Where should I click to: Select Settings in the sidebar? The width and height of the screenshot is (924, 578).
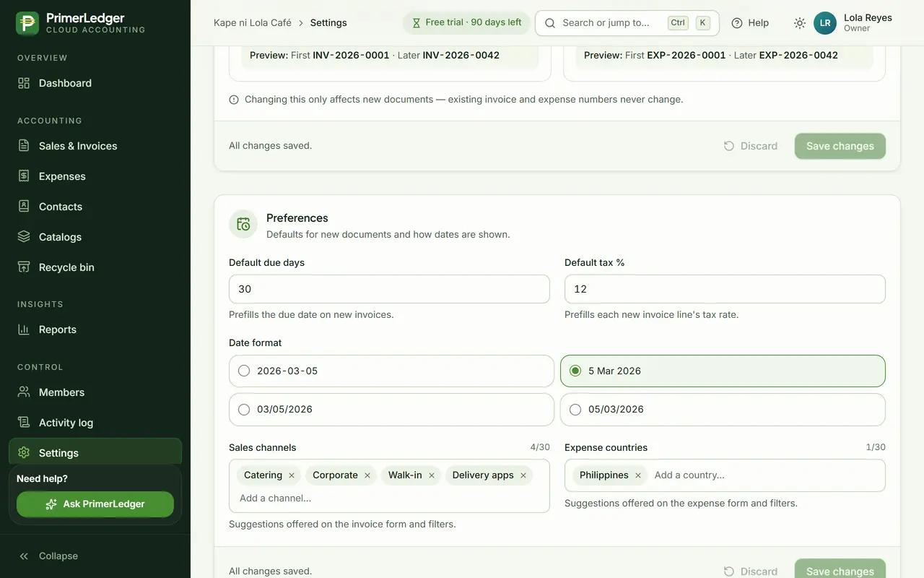(x=95, y=452)
